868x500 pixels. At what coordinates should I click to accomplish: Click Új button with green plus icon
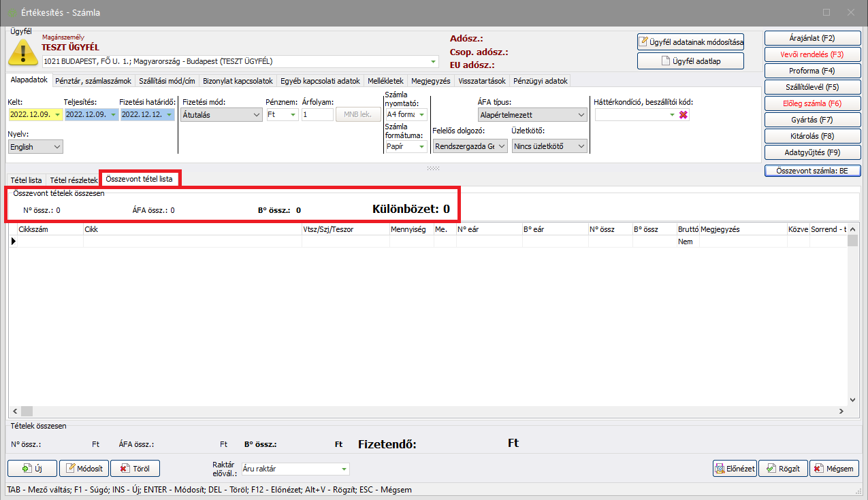[x=32, y=468]
